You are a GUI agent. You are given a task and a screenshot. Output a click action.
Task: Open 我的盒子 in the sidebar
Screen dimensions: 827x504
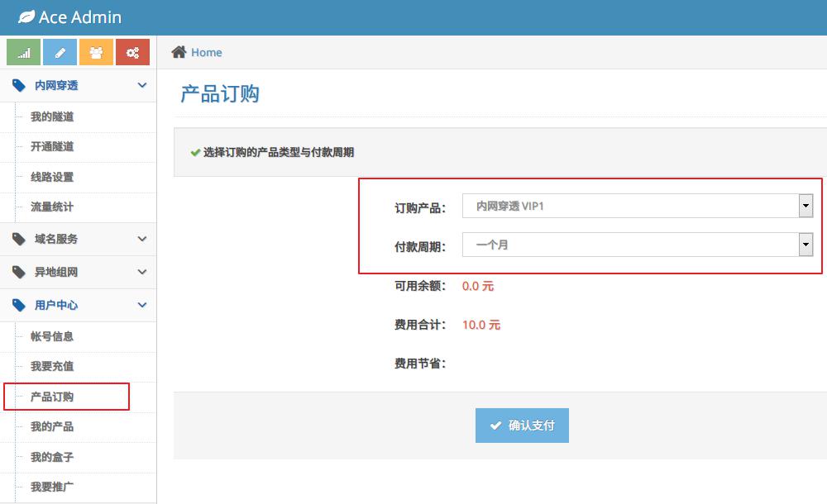pyautogui.click(x=52, y=457)
